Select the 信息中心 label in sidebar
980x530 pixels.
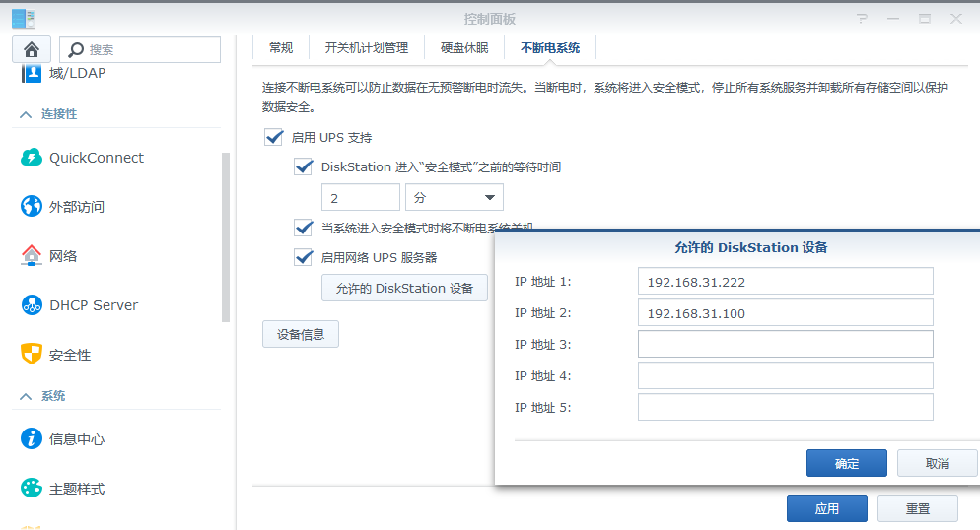[77, 439]
